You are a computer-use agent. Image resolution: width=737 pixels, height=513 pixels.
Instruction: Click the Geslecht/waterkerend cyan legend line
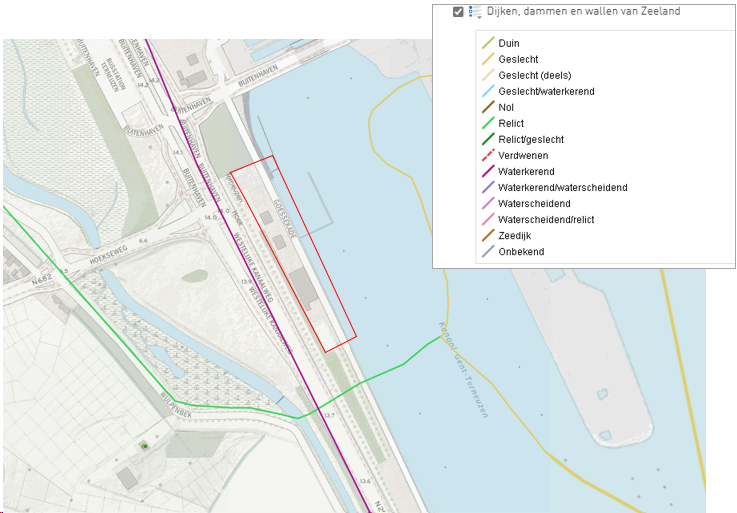pos(488,91)
